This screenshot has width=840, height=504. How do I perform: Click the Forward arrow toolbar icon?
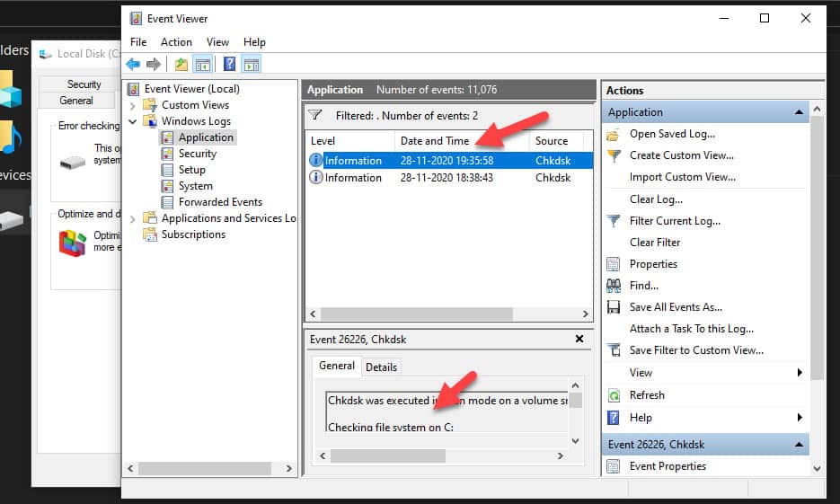154,65
